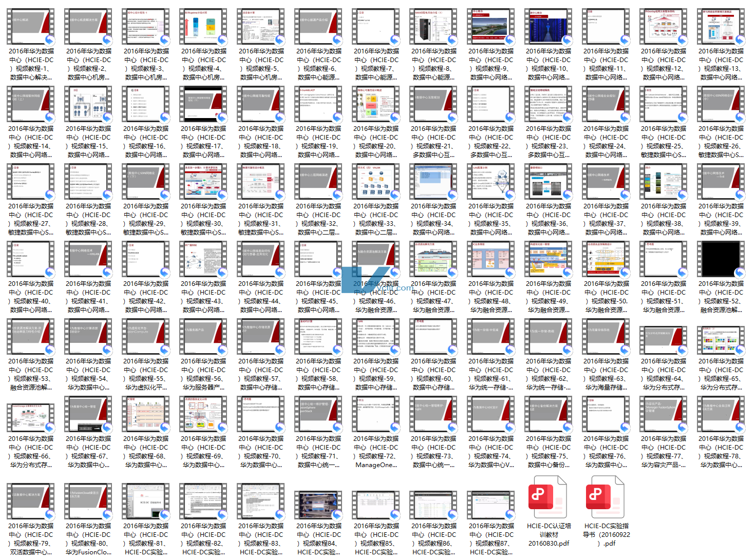Click file name '视频教程-39、数据中心网络...'
756x560 pixels.
click(x=721, y=219)
